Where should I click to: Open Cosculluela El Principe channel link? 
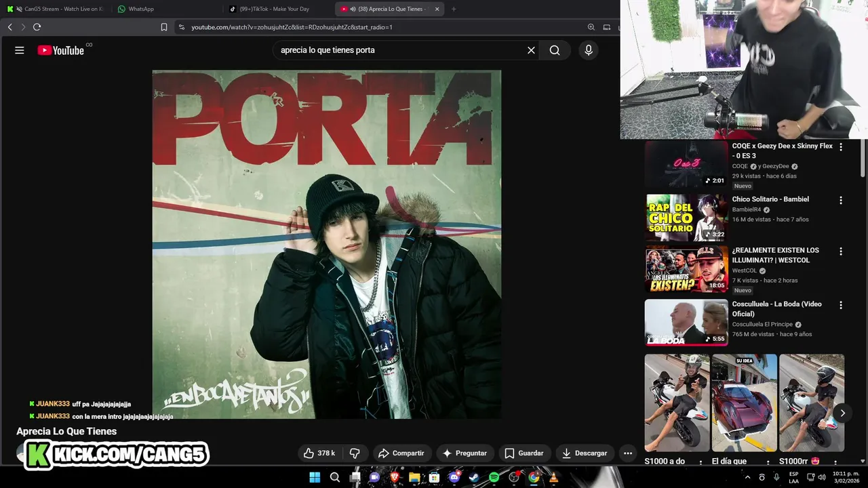click(762, 325)
